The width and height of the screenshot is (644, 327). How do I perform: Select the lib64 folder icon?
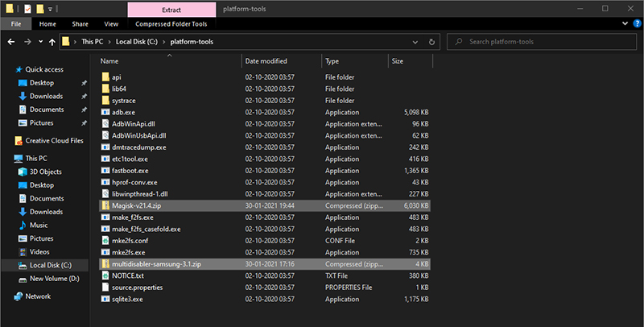pyautogui.click(x=105, y=89)
